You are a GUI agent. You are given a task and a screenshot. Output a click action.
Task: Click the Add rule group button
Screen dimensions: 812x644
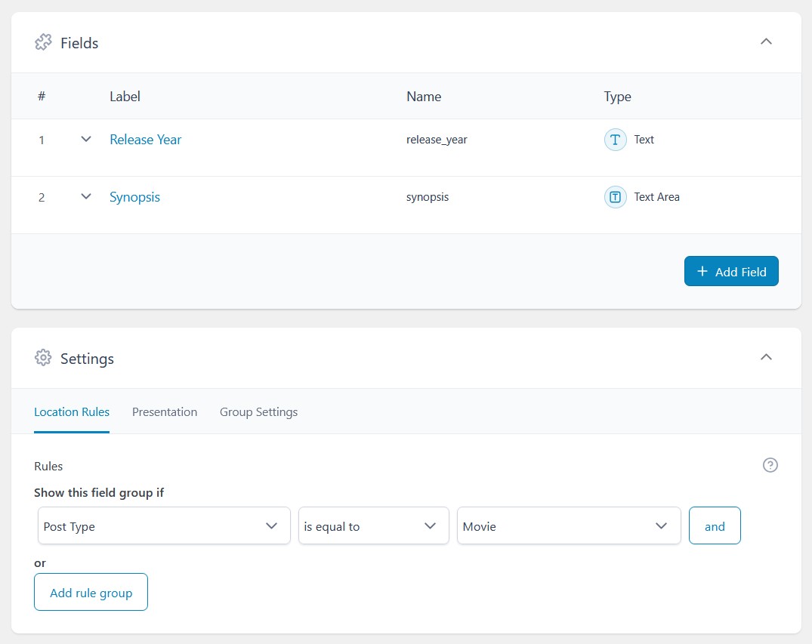(91, 592)
